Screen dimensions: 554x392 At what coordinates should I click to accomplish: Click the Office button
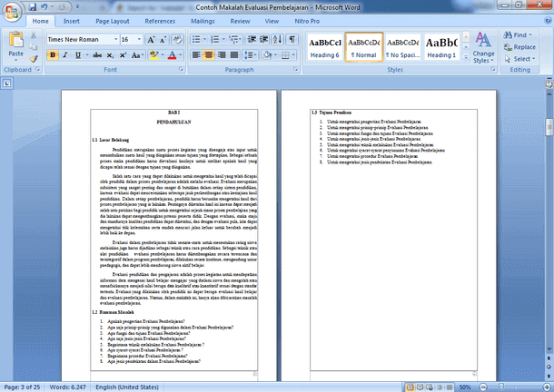pos(12,12)
